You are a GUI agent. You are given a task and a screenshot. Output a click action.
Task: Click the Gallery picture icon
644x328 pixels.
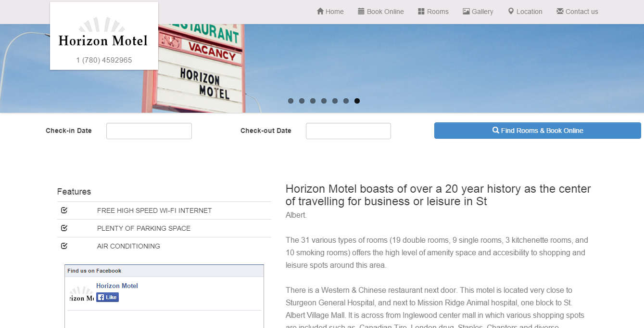click(466, 11)
